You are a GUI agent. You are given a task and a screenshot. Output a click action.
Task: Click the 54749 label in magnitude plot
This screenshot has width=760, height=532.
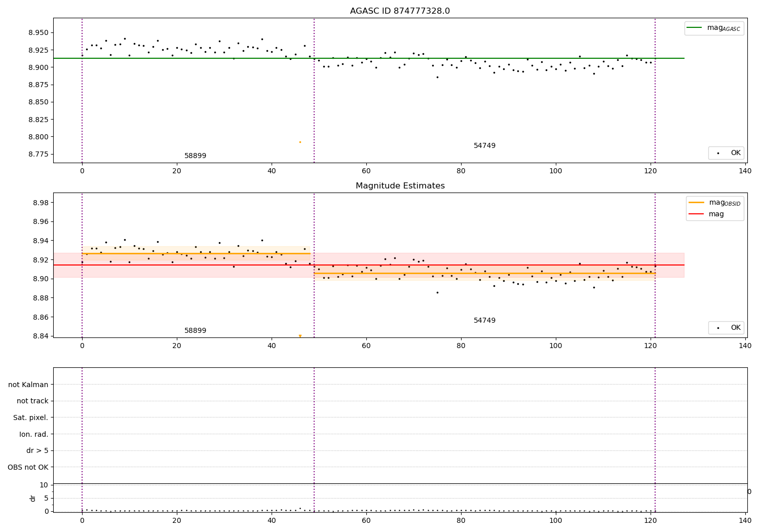pyautogui.click(x=484, y=321)
